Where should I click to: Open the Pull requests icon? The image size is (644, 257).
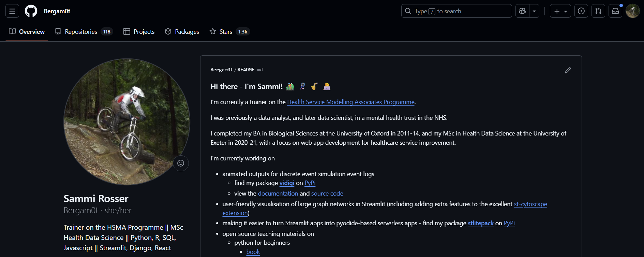click(598, 11)
